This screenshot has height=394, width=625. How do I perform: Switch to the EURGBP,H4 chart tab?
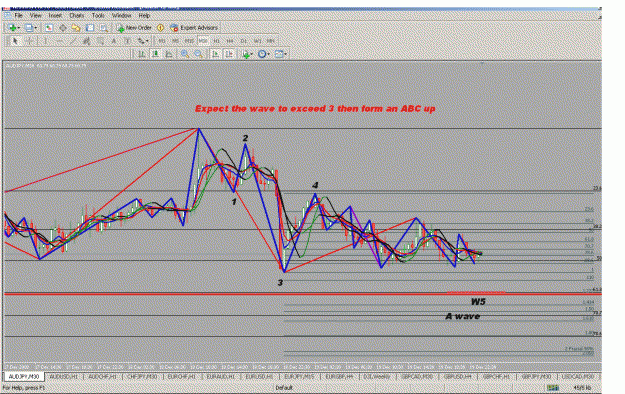coord(339,376)
